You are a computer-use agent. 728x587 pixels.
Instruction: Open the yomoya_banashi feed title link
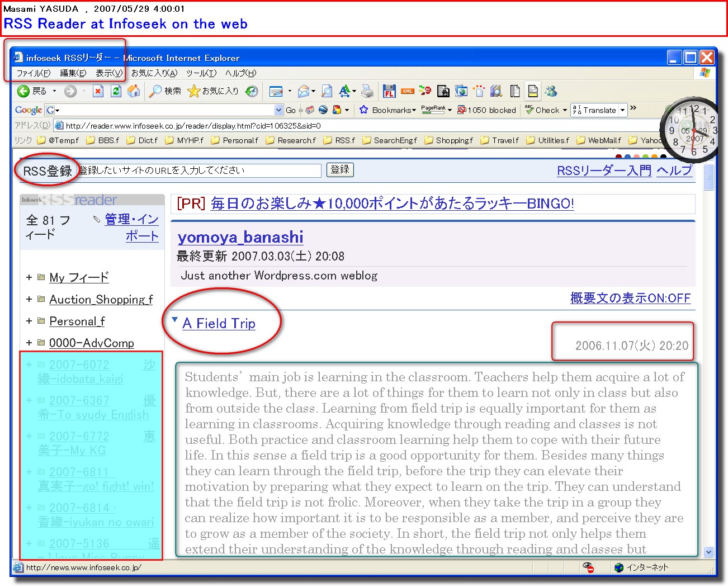(240, 237)
